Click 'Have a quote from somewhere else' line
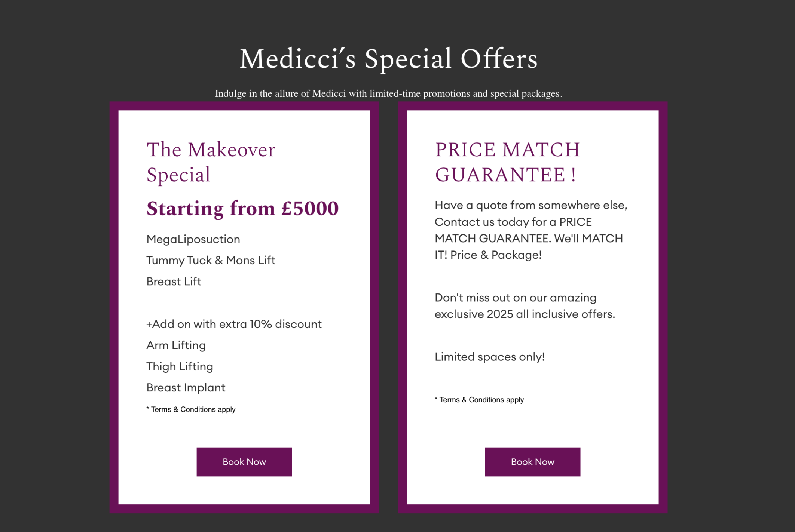795x532 pixels. pyautogui.click(x=531, y=205)
